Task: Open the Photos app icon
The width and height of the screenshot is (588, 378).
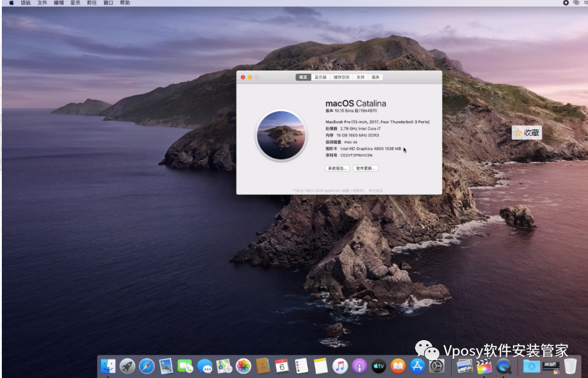Action: [243, 366]
